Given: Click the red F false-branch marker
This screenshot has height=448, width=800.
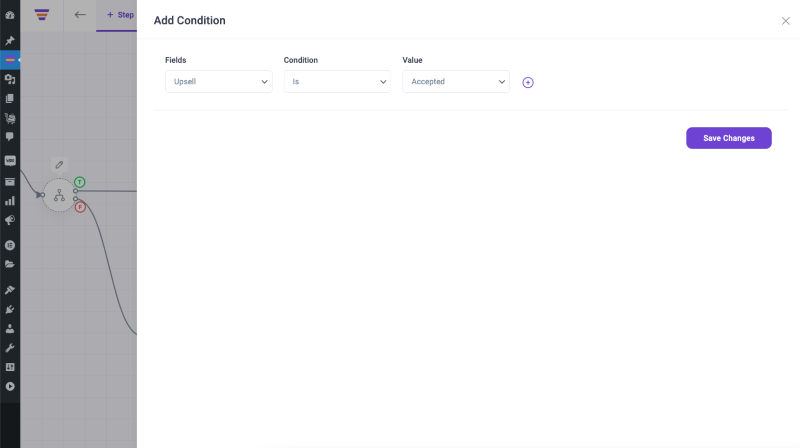Looking at the screenshot, I should (x=80, y=207).
